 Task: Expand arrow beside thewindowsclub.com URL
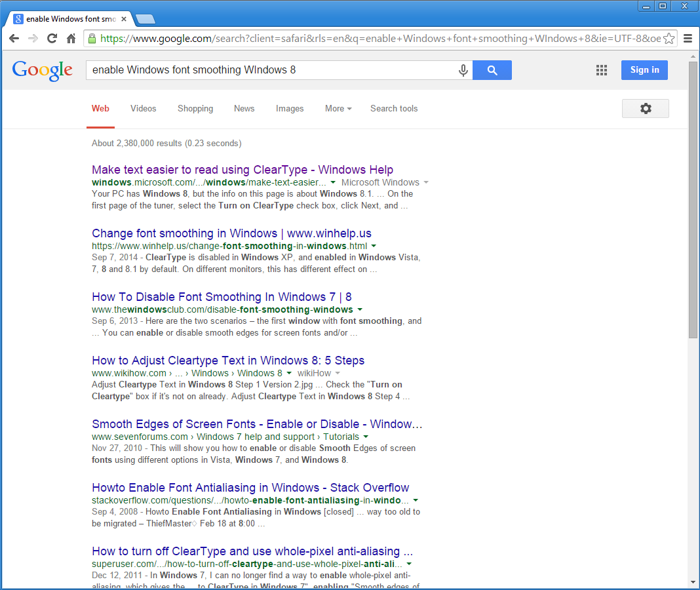[360, 309]
